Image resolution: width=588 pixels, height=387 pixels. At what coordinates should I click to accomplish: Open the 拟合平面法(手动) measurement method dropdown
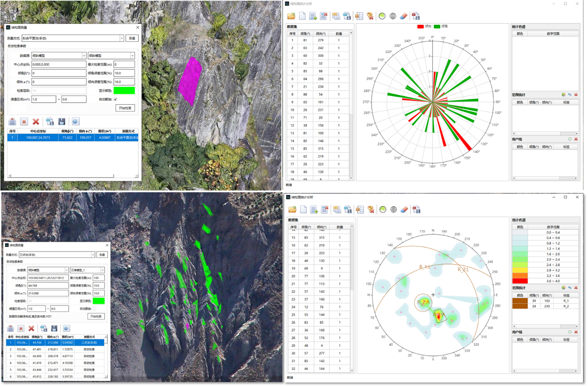122,39
